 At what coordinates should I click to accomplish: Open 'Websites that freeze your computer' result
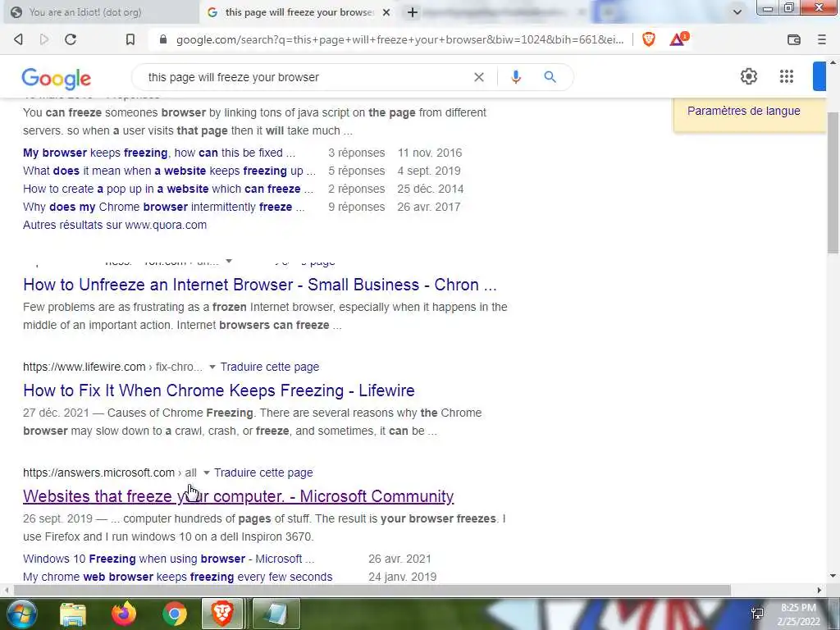pyautogui.click(x=239, y=496)
